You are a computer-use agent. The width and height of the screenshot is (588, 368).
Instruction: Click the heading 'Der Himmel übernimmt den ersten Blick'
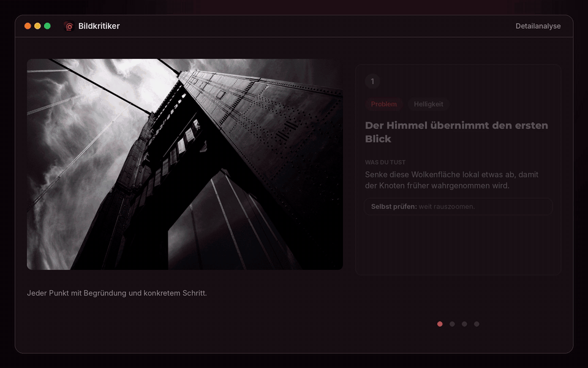(x=456, y=132)
